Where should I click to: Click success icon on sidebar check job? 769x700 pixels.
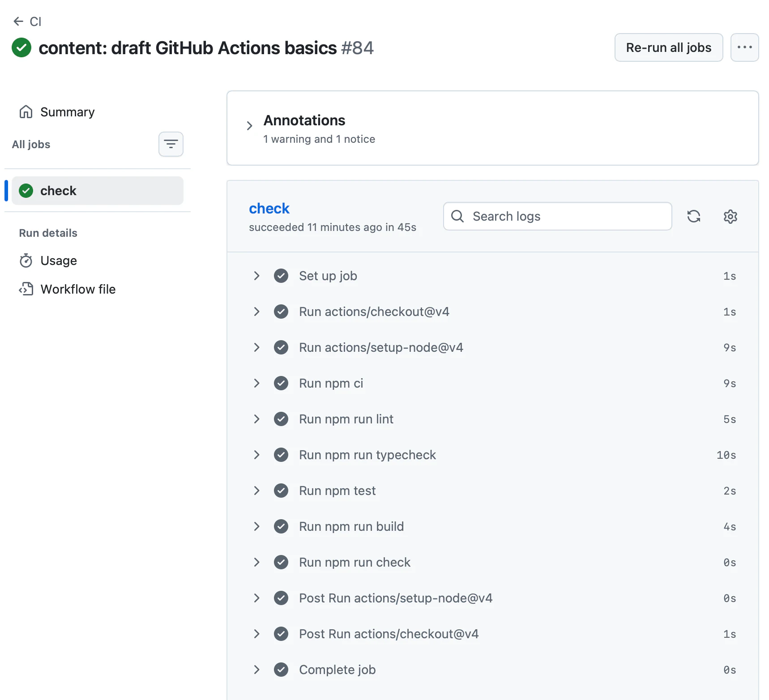(x=26, y=191)
